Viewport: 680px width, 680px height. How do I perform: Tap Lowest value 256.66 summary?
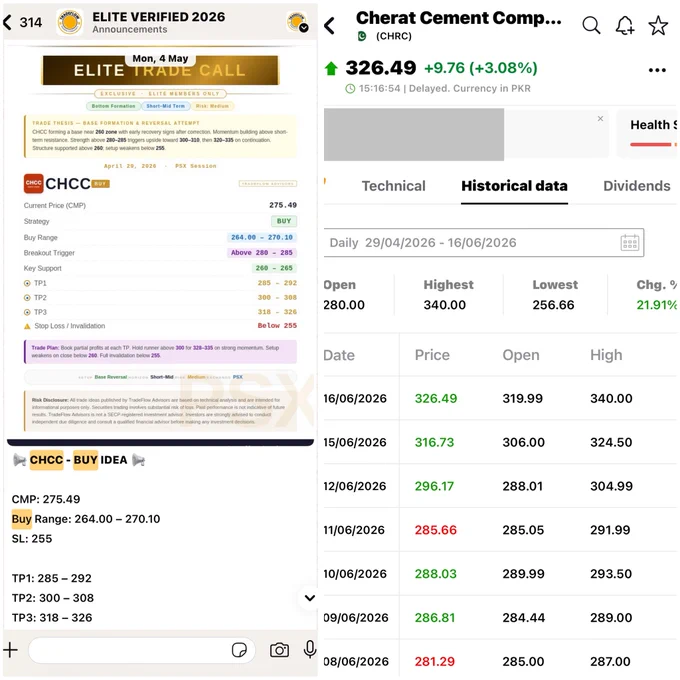pyautogui.click(x=553, y=305)
